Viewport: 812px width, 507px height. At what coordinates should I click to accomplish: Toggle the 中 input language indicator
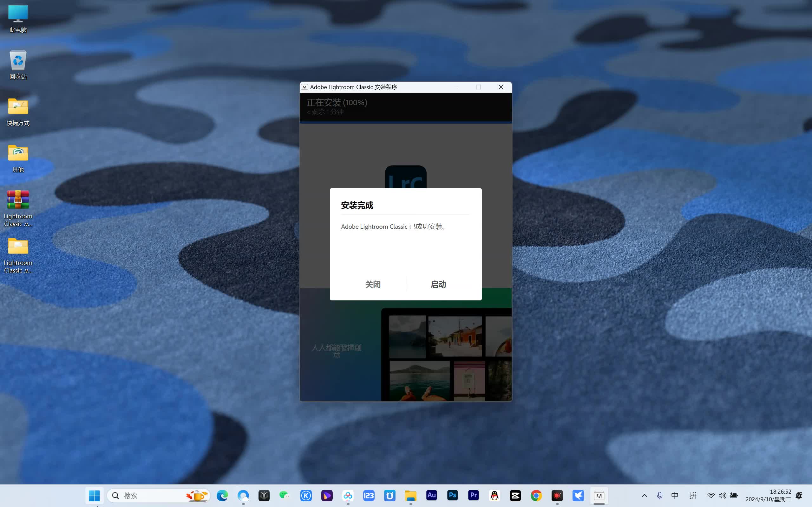pos(675,495)
